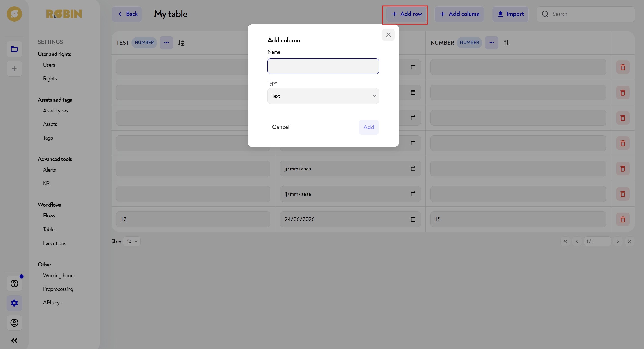
Task: Close the Add column dialog
Action: click(x=388, y=35)
